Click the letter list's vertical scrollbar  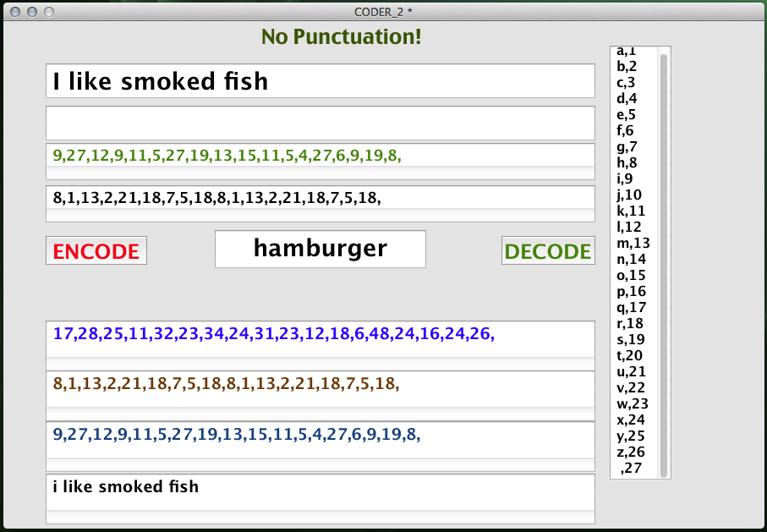tap(664, 262)
